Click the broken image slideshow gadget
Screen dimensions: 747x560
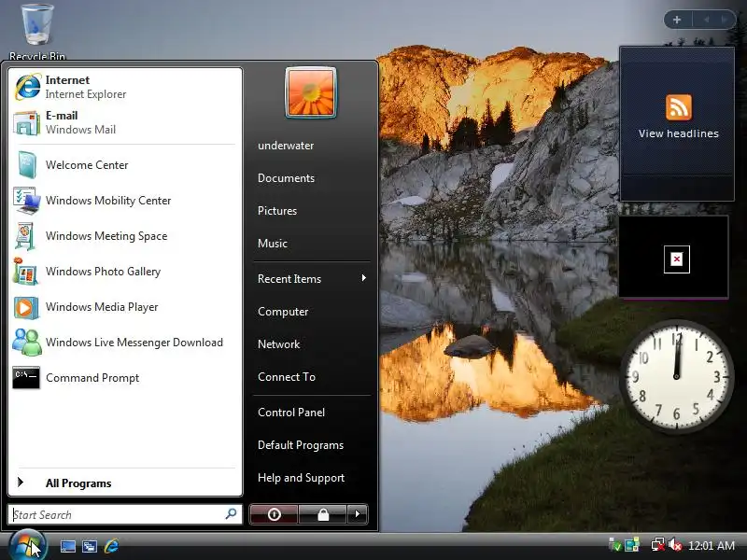click(x=673, y=258)
